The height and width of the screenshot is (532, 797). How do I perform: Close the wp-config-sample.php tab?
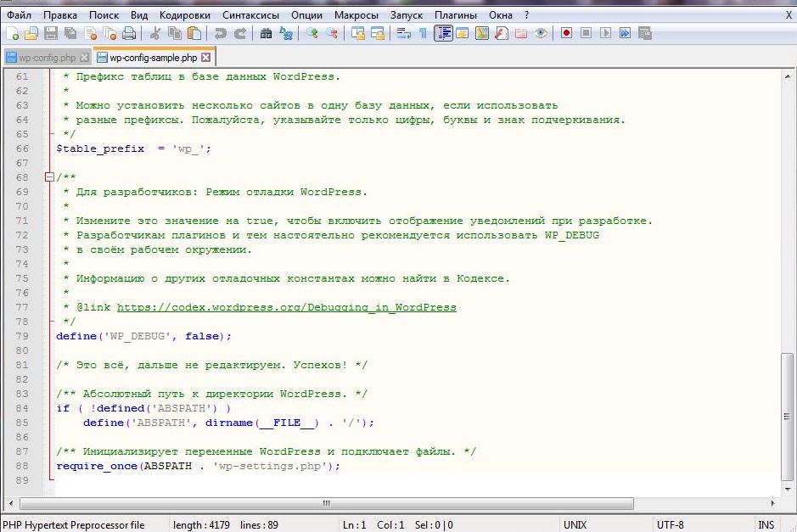(205, 58)
